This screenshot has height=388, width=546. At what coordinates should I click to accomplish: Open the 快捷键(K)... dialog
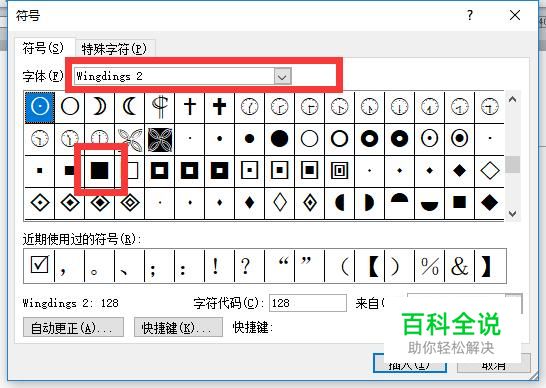click(178, 327)
